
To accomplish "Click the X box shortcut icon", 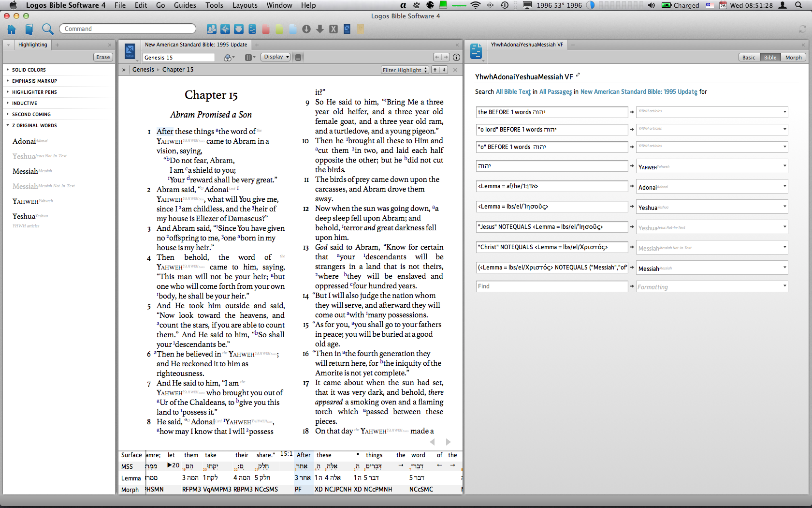I will tap(333, 29).
